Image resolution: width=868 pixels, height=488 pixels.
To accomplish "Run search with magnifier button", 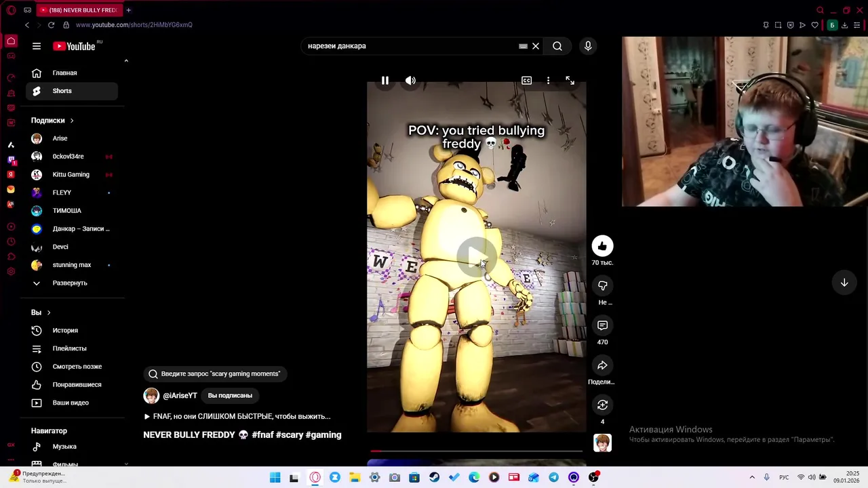I will [557, 46].
